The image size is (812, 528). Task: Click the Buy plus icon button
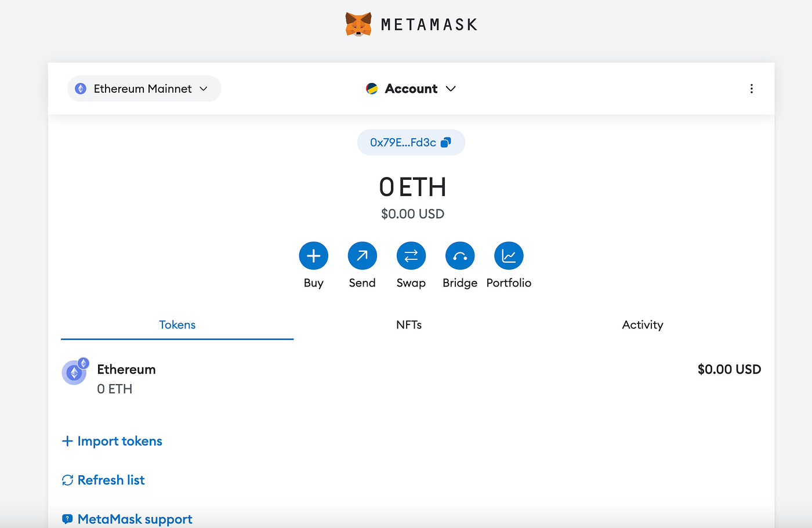[314, 256]
